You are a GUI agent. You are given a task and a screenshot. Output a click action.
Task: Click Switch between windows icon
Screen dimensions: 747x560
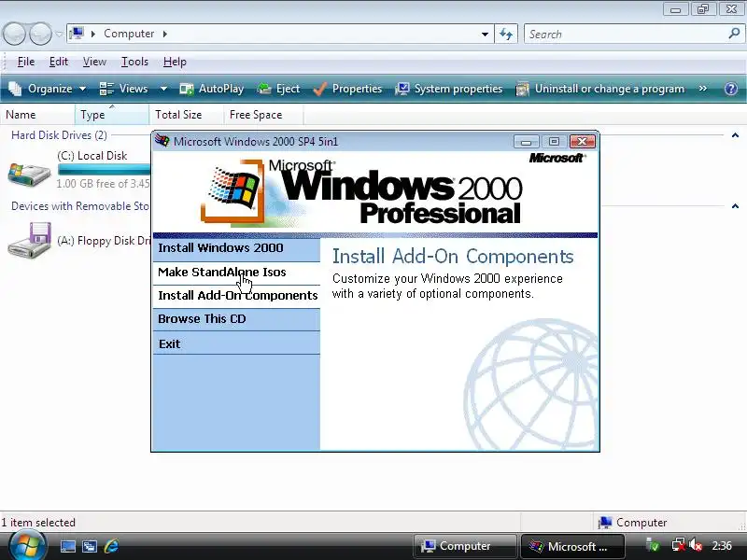(x=89, y=546)
